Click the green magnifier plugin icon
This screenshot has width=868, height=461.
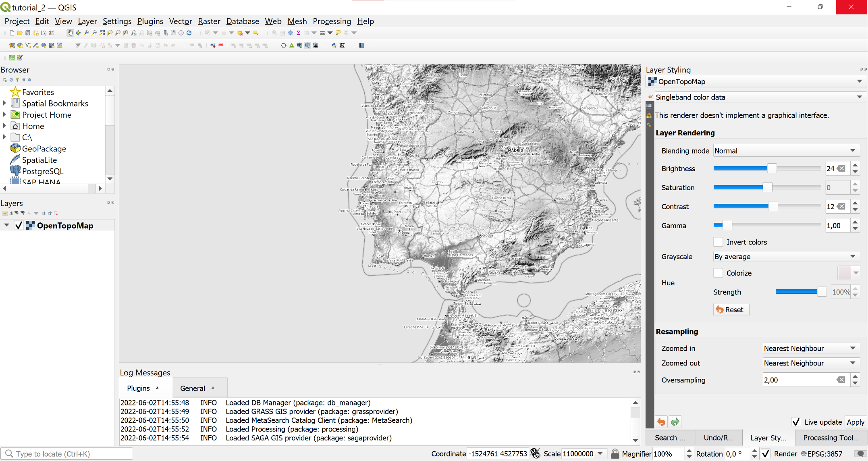12,58
